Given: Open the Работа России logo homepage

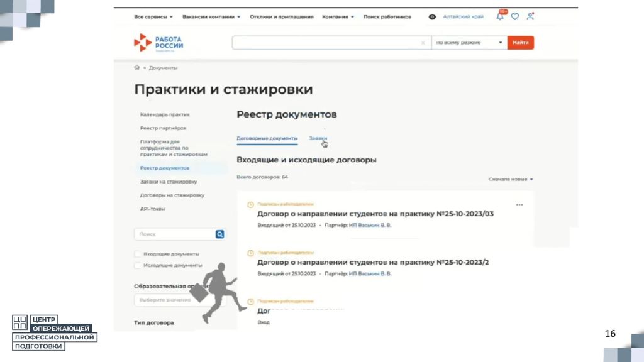Looking at the screenshot, I should (158, 43).
